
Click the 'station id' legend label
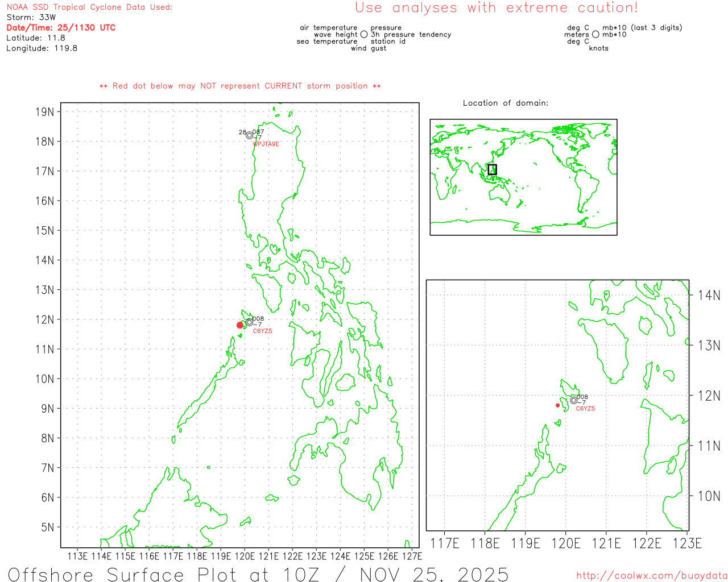coord(388,41)
